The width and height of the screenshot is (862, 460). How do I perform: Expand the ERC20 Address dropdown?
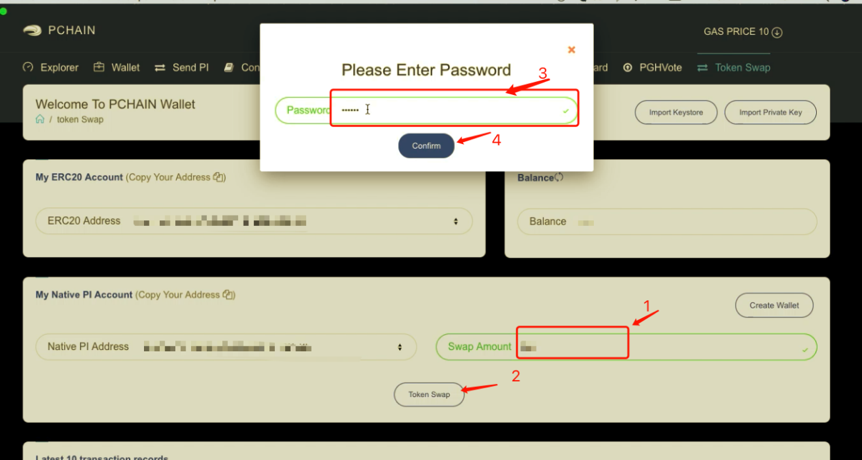click(x=455, y=221)
